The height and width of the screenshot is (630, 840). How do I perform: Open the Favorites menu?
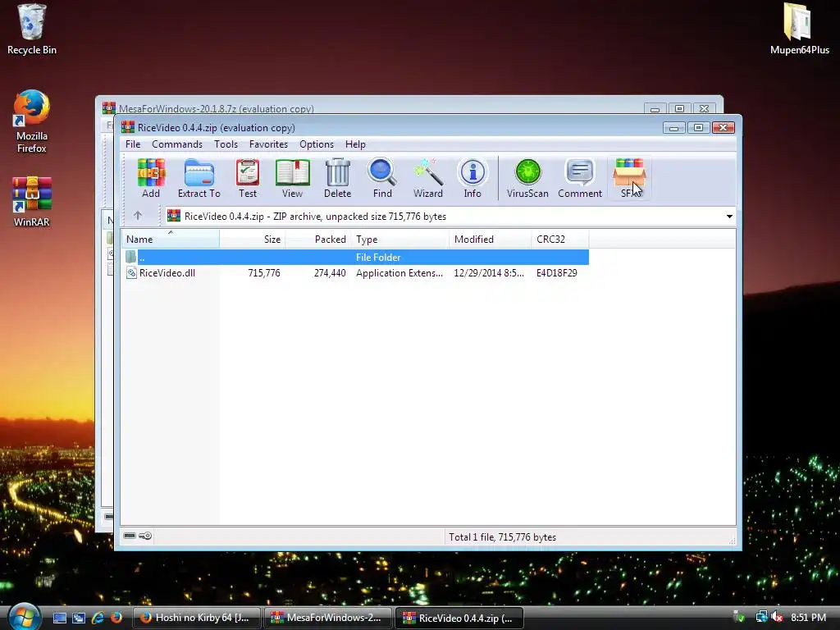pyautogui.click(x=268, y=144)
